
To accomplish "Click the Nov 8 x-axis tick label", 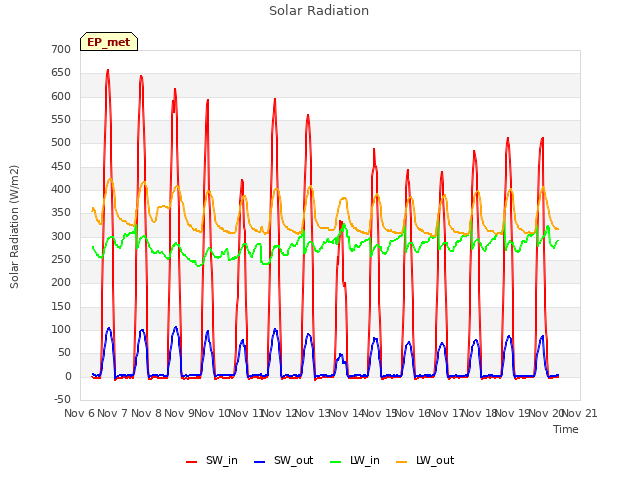I will (x=146, y=413).
